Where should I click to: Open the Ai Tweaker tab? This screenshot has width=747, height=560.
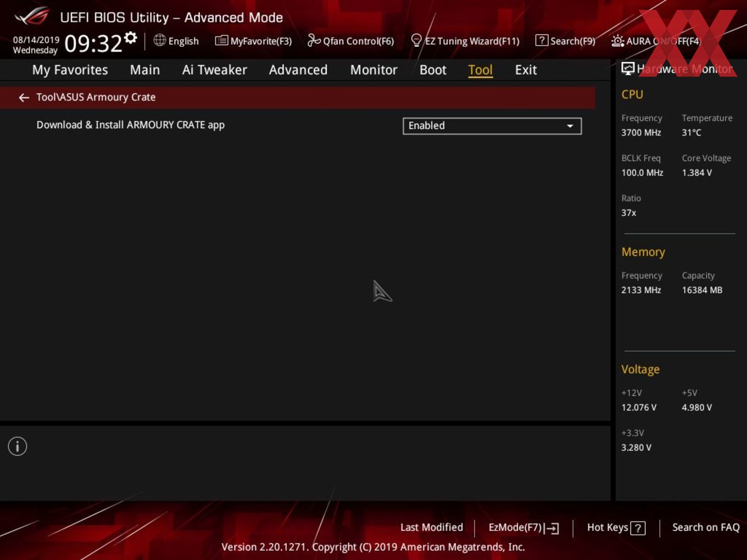214,70
